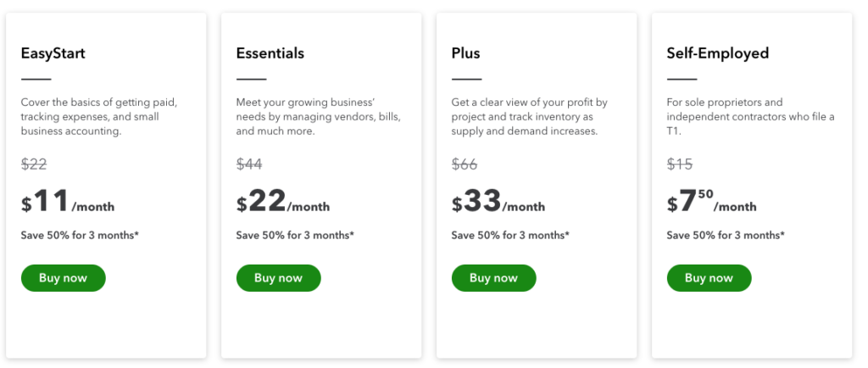Viewport: 868px width, 368px height.
Task: Select the Essentials plan heading
Action: [270, 53]
